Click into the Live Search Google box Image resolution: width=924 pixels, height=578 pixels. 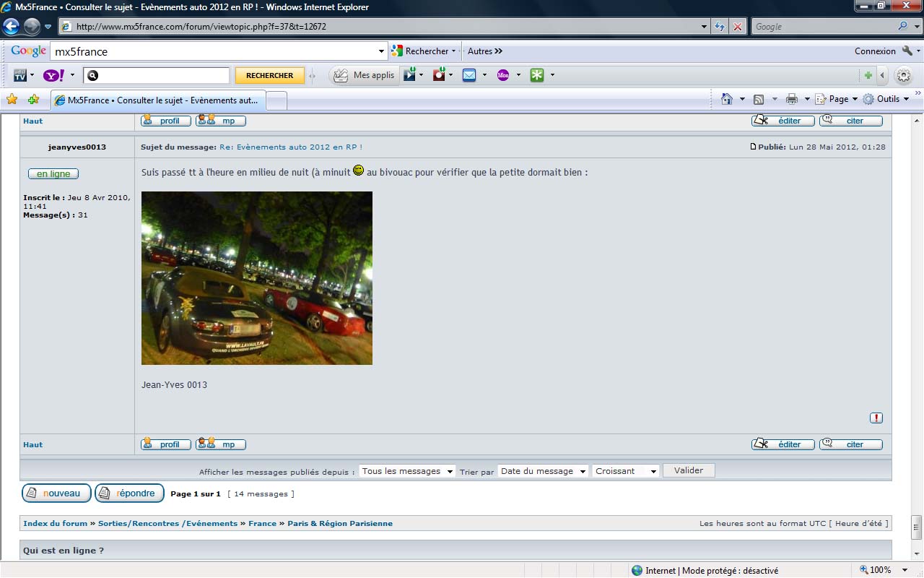(823, 27)
